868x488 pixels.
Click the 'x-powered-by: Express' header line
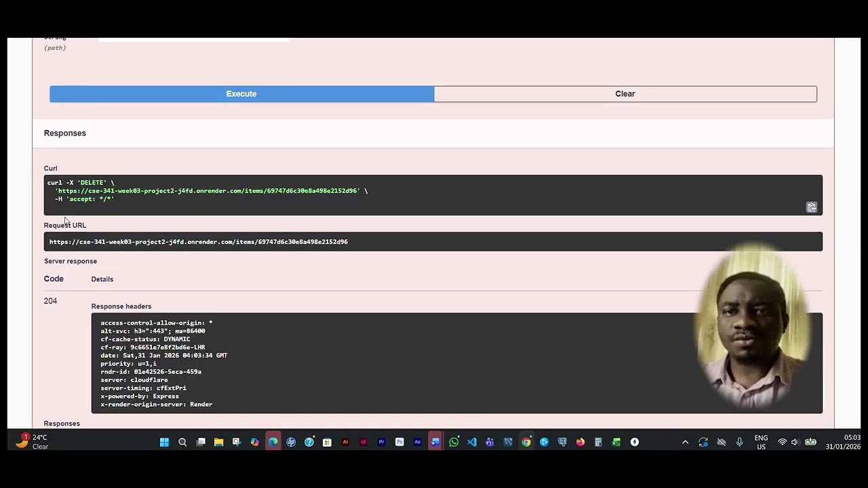coord(140,396)
